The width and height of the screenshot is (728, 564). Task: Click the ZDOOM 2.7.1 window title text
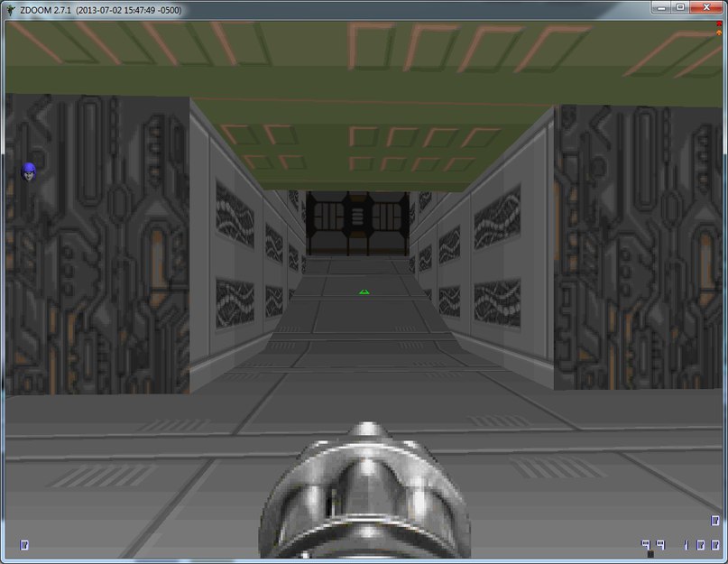click(101, 10)
